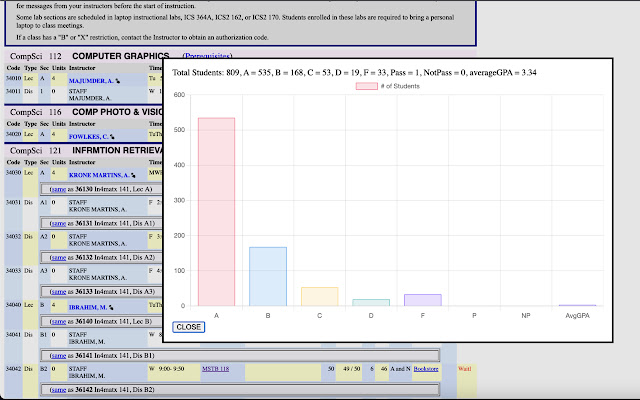Follow the 'same' link for 36133 Dis A3

[x=59, y=292]
